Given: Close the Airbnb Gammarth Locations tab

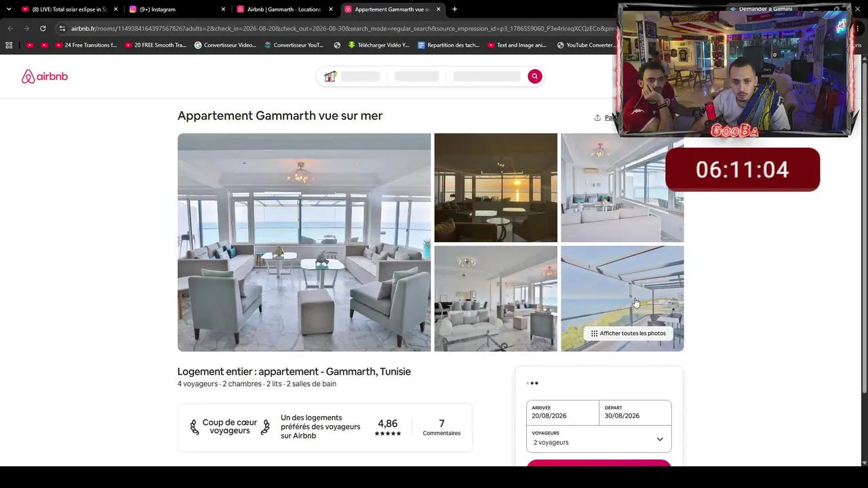Looking at the screenshot, I should (331, 9).
